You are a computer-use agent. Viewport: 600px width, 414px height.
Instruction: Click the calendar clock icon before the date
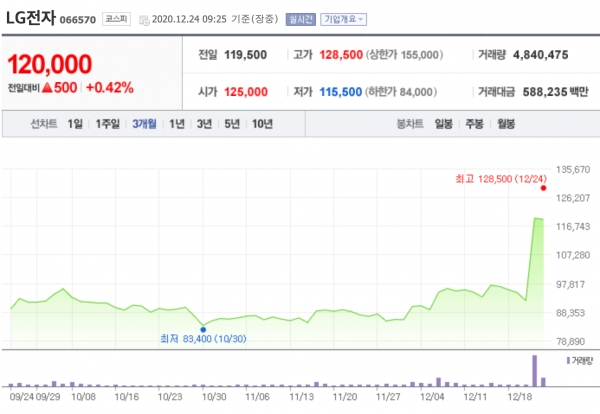click(x=144, y=20)
